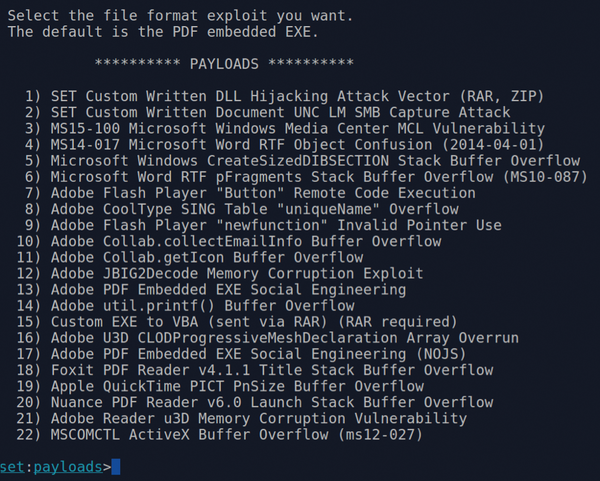Screen dimensions: 600x481
Task: Click Adobe Flash Player "newfunction" option
Action: [263, 225]
